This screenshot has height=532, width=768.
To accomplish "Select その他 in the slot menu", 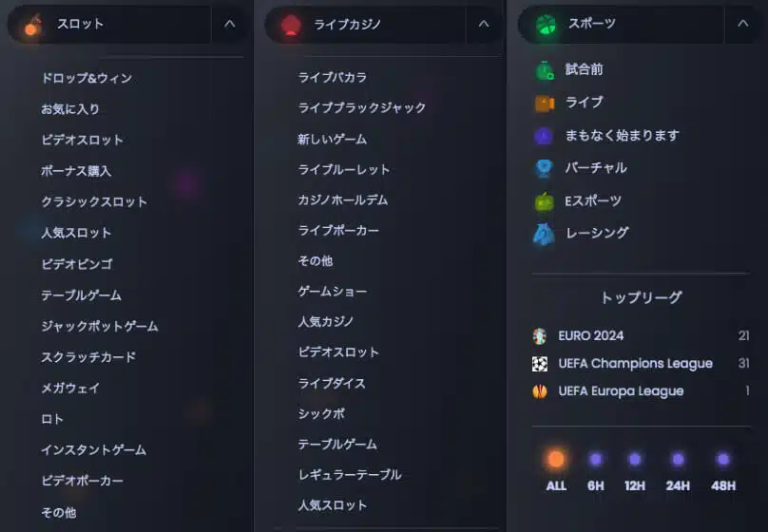I will (59, 512).
